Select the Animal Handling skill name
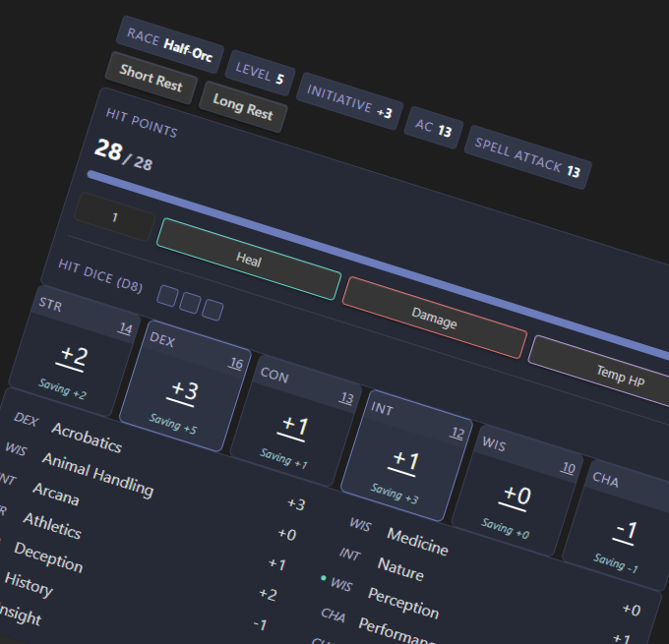Viewport: 669px width, 644px height. pyautogui.click(x=97, y=475)
